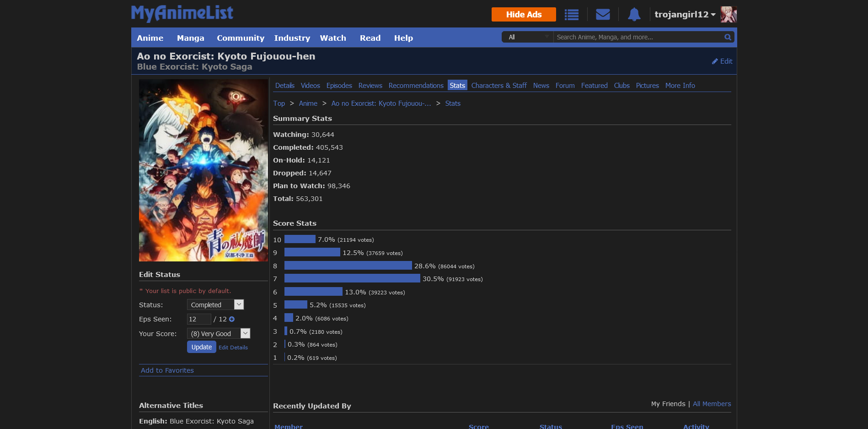
Task: Open the list icon in the header
Action: [571, 15]
